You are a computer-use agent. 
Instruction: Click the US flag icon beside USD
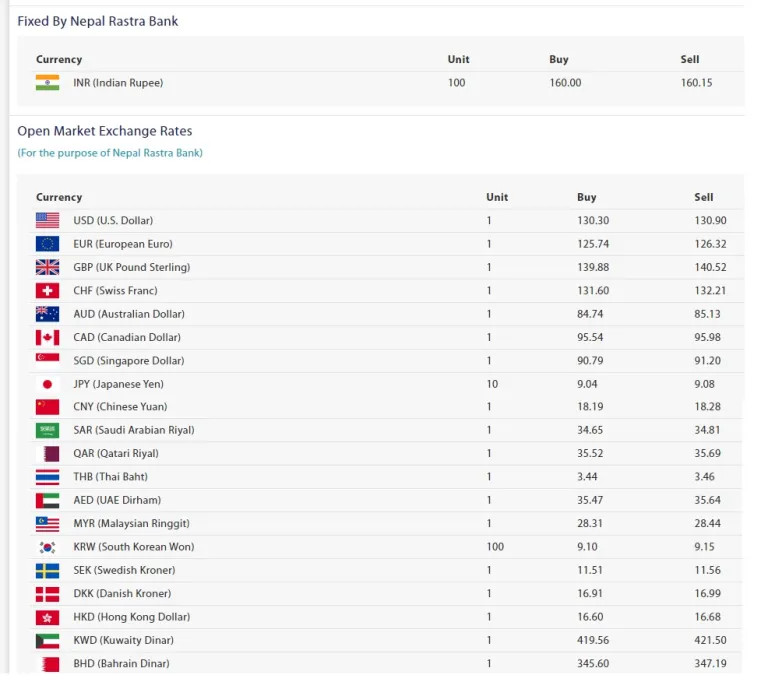point(48,220)
